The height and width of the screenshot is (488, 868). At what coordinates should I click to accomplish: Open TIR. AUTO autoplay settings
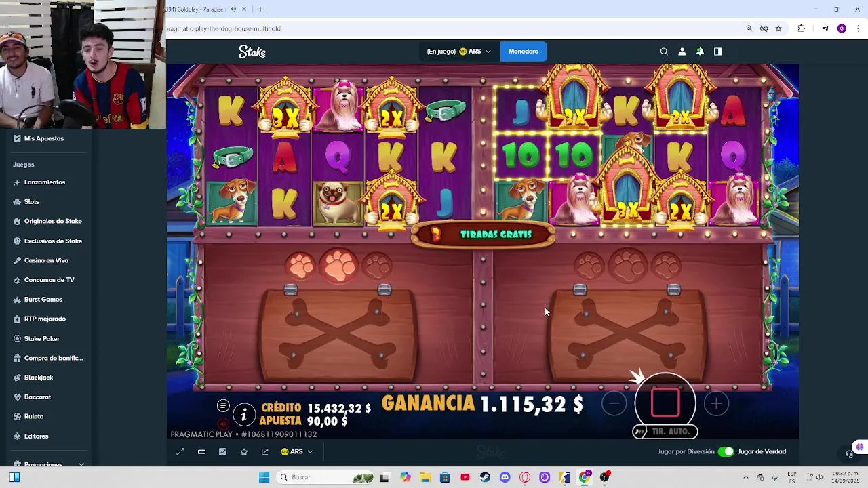coord(665,432)
